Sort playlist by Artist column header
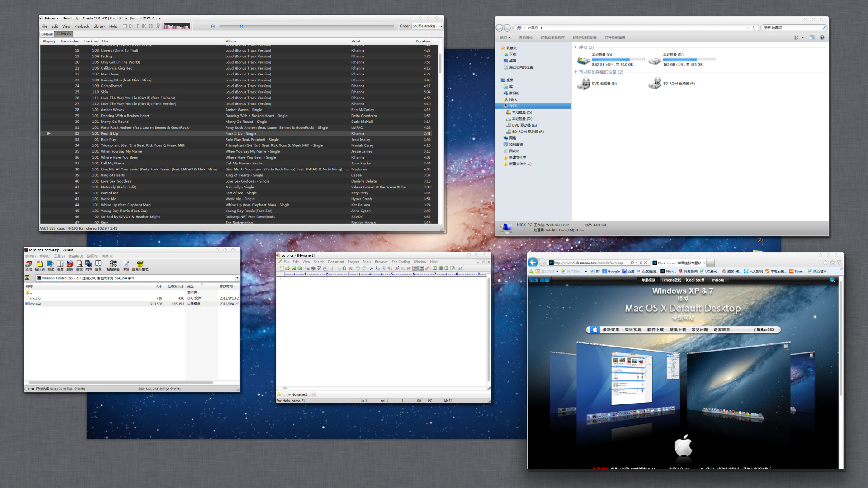 381,41
